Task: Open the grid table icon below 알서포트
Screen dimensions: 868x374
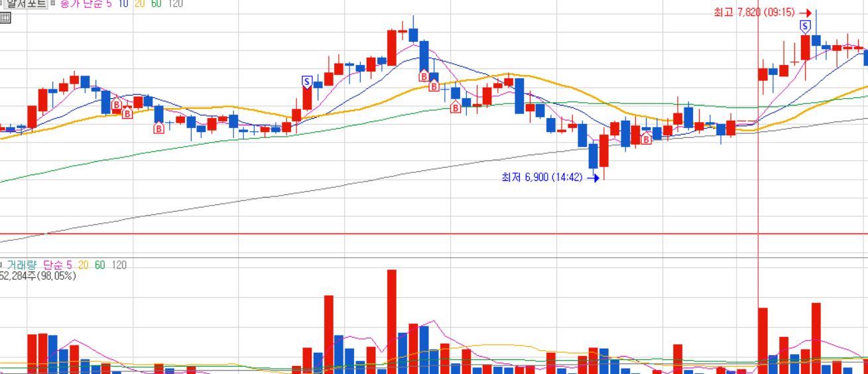Action: coord(5,18)
